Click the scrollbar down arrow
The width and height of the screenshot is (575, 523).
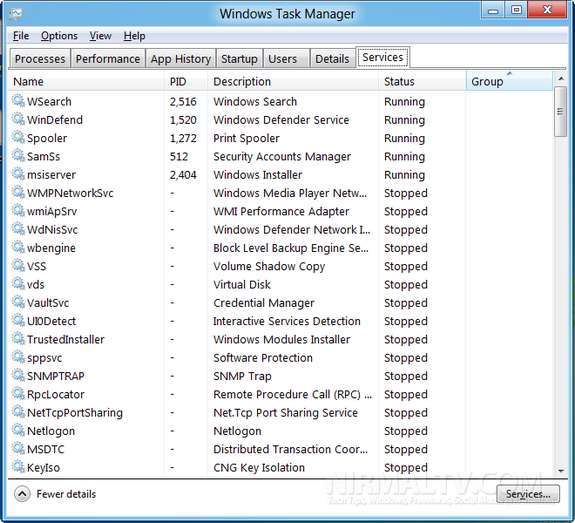coord(560,471)
